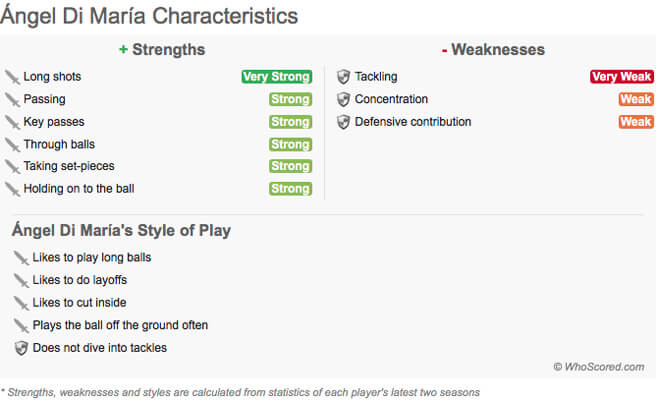This screenshot has height=401, width=658.
Task: Click the Ángel Di María Characteristics title
Action: point(149,17)
